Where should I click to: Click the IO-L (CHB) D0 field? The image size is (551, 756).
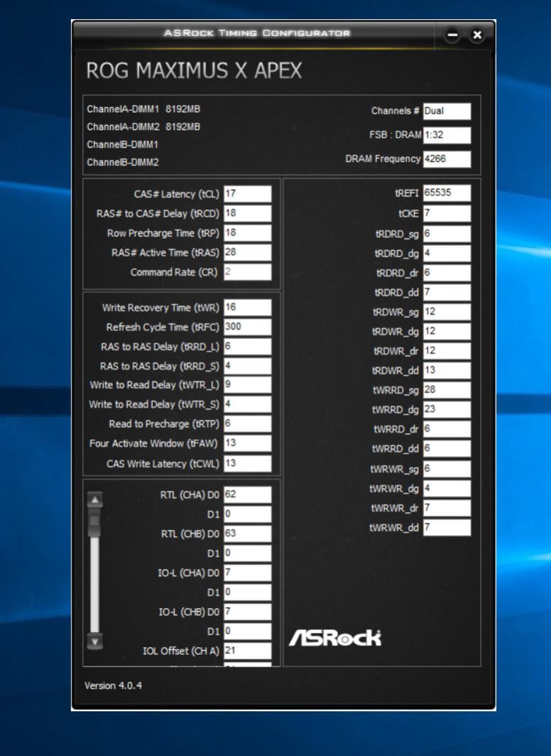click(x=248, y=612)
